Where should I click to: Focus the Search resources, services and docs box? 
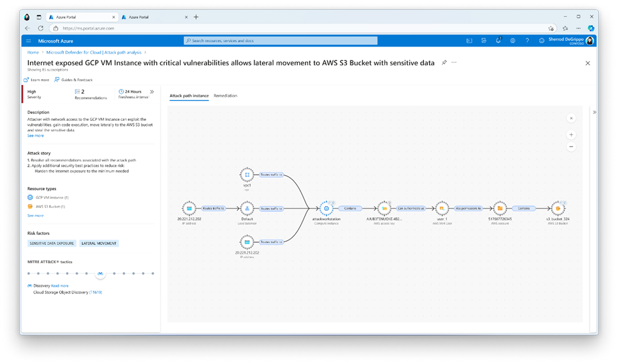pos(280,40)
